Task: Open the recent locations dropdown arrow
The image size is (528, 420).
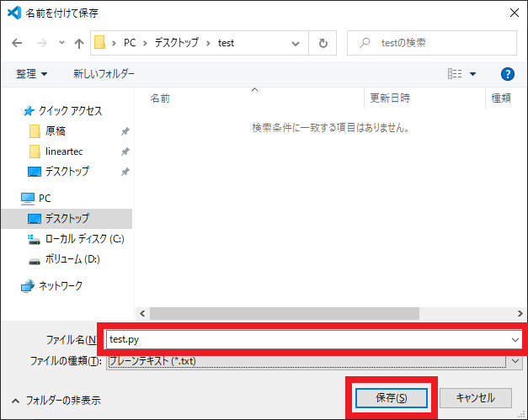Action: coord(61,43)
